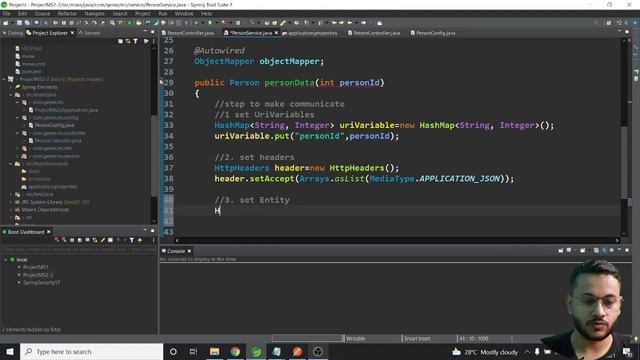Viewport: 640px width, 360px height.
Task: Expand the Spring Elements node
Action: (x=11, y=87)
